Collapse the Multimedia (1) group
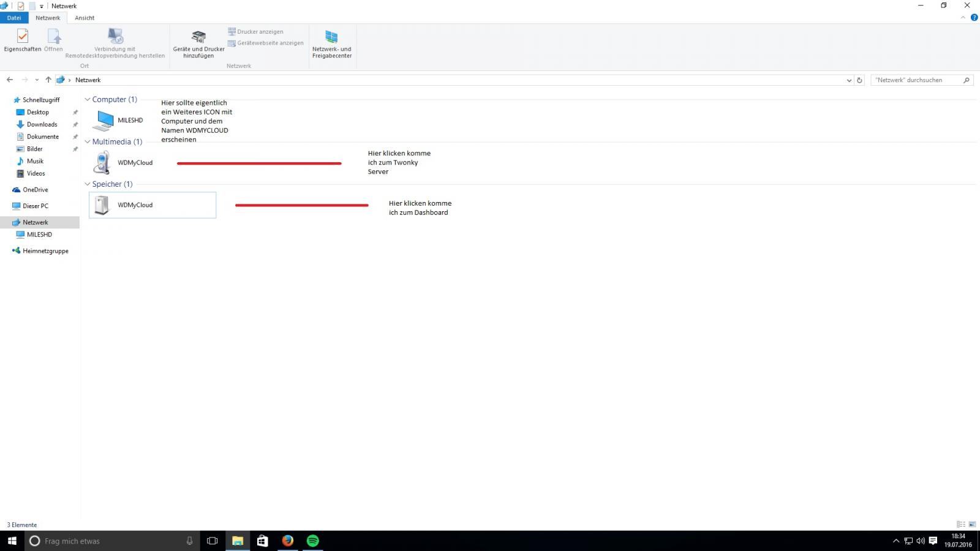Image resolution: width=980 pixels, height=551 pixels. point(88,141)
